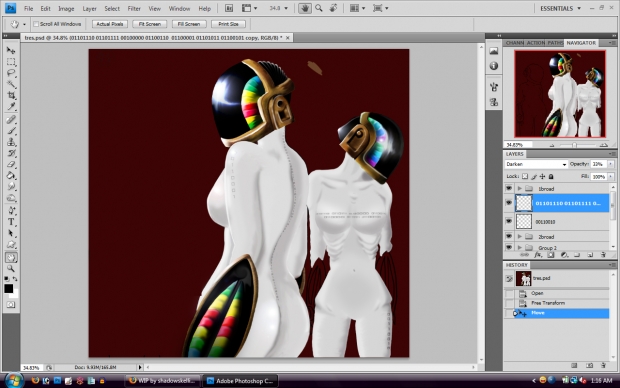Image resolution: width=620 pixels, height=388 pixels.
Task: Hide the 00110010 layer
Action: [x=509, y=221]
